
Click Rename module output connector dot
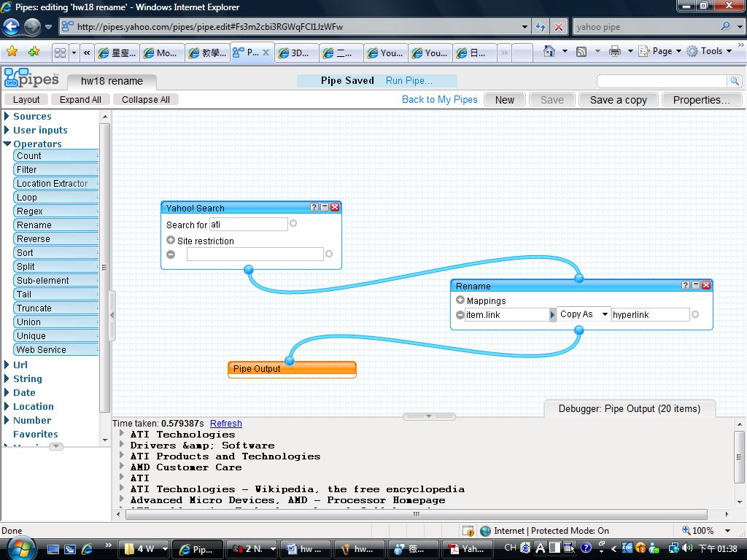click(579, 330)
